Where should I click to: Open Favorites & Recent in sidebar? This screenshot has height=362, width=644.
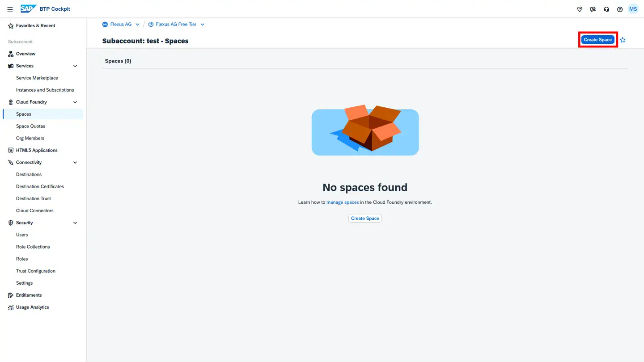[35, 25]
